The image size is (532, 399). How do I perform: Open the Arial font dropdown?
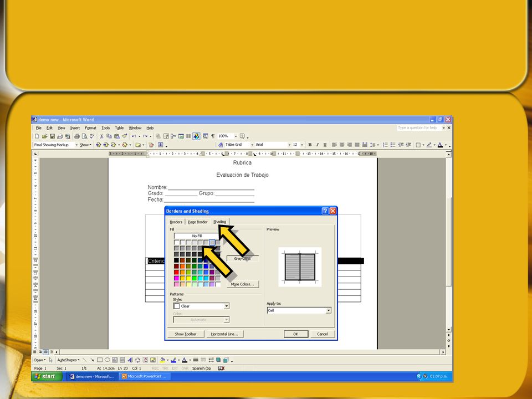click(x=289, y=145)
